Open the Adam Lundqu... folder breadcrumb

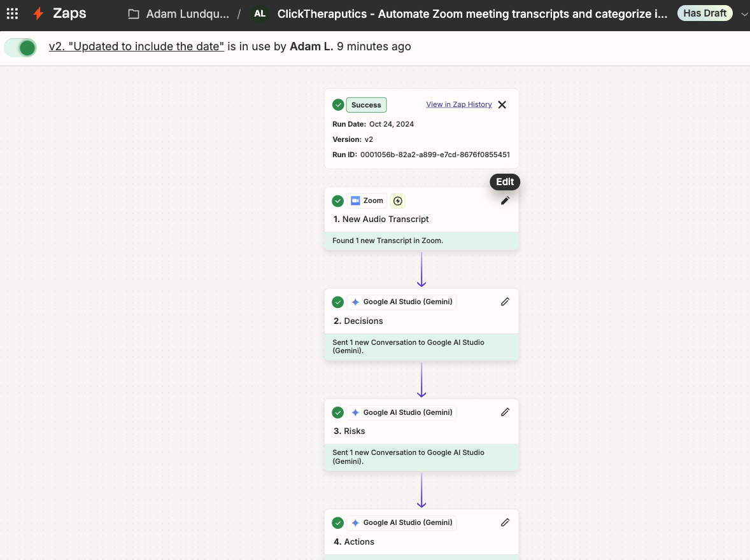tap(187, 14)
